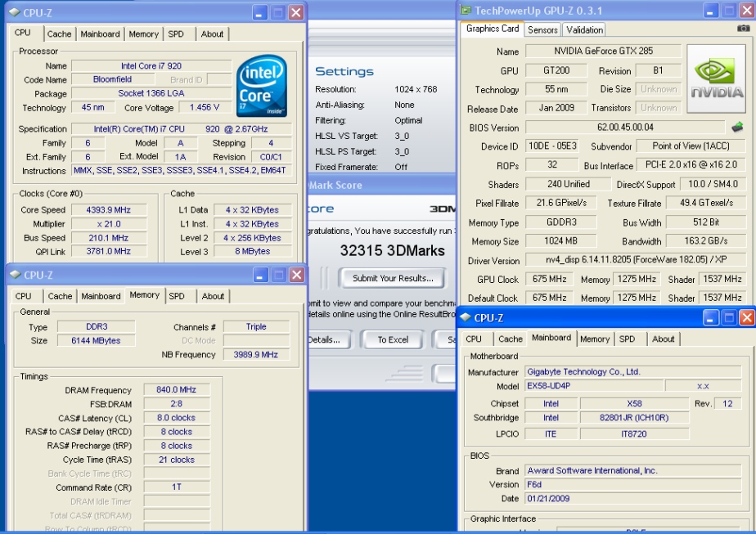Viewport: 756px width, 534px height.
Task: Open Memory tab in CPU-Z Mainboard window
Action: coord(595,339)
